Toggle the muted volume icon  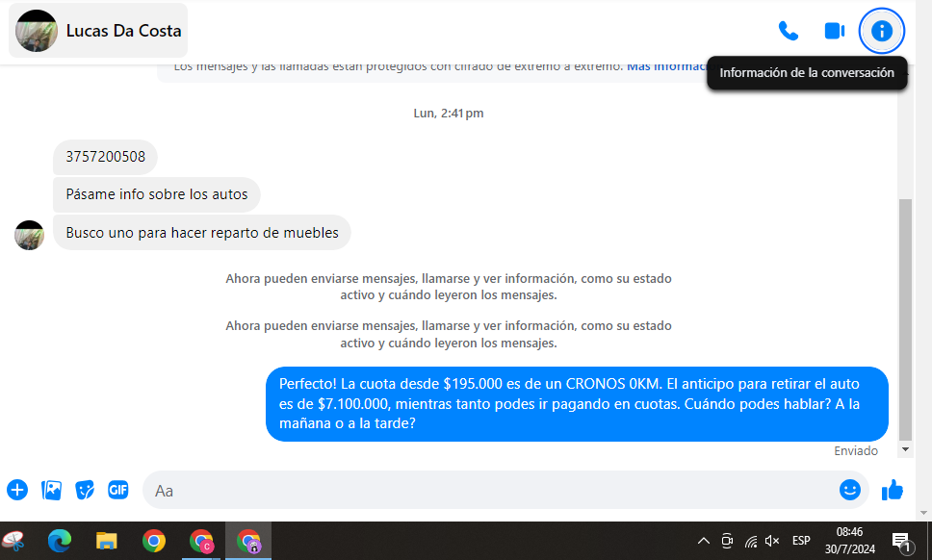tap(772, 541)
